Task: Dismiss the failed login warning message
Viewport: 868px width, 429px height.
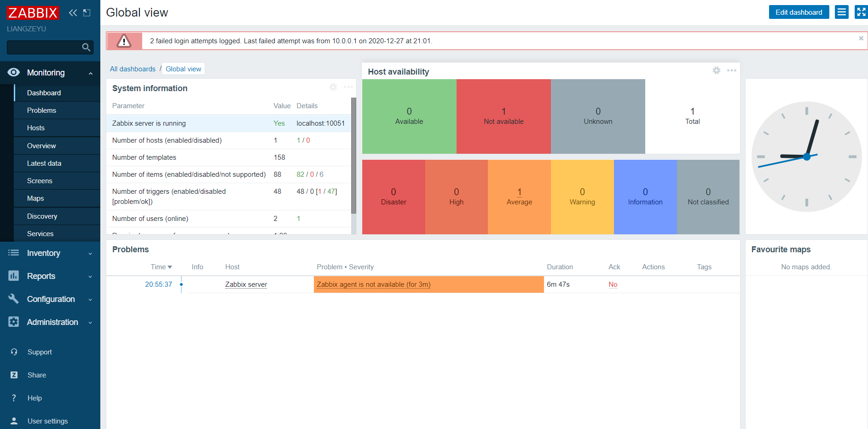Action: [x=861, y=38]
